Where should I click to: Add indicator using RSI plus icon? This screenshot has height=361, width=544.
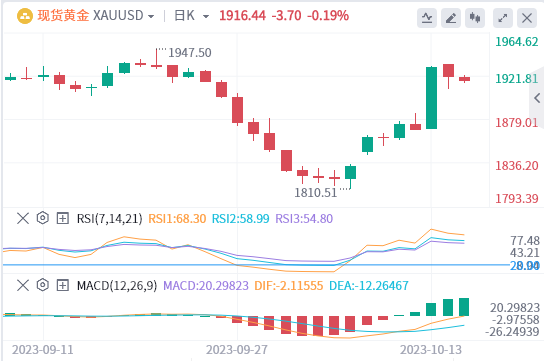coord(63,218)
